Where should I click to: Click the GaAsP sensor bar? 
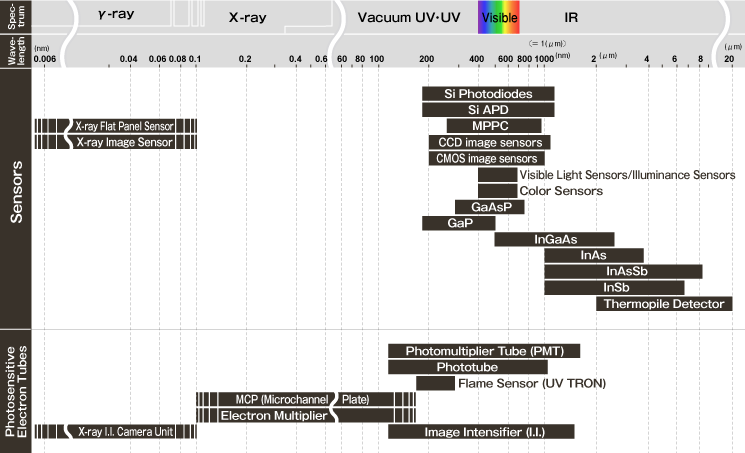pyautogui.click(x=489, y=207)
